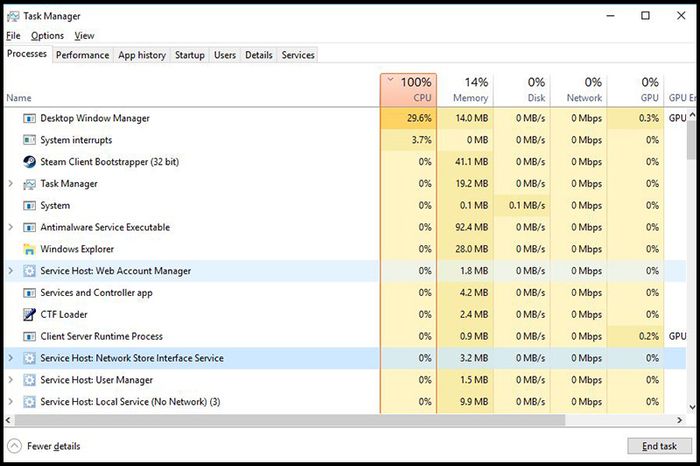Screen dimensions: 700x466
Task: Click the Task Manager title bar icon
Action: point(13,17)
